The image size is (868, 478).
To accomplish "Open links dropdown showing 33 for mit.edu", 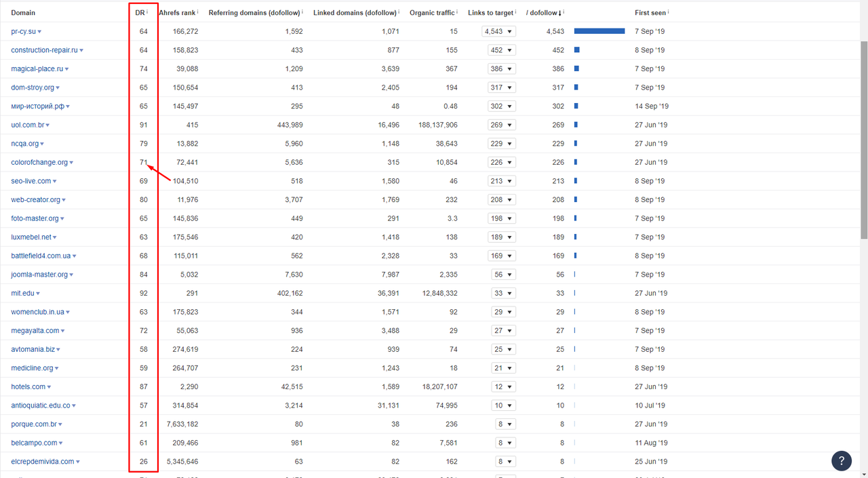I will click(x=504, y=293).
